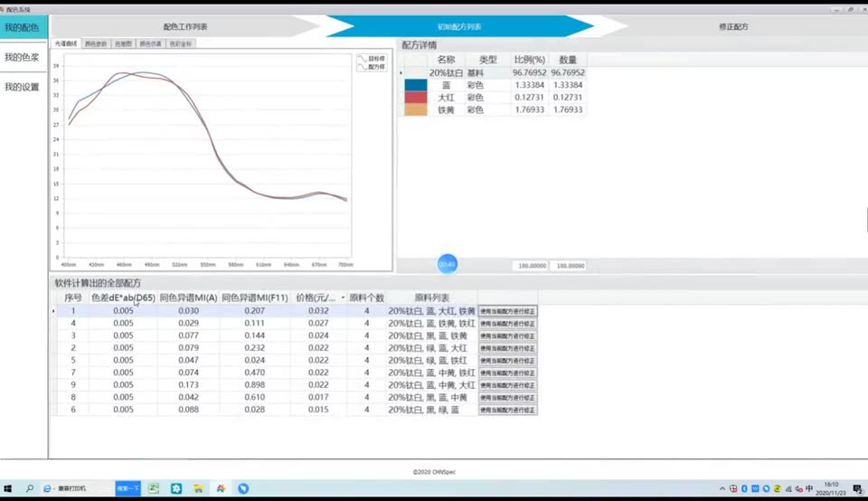Click the 1.76933 ratio cell for 铁黄

(x=529, y=109)
